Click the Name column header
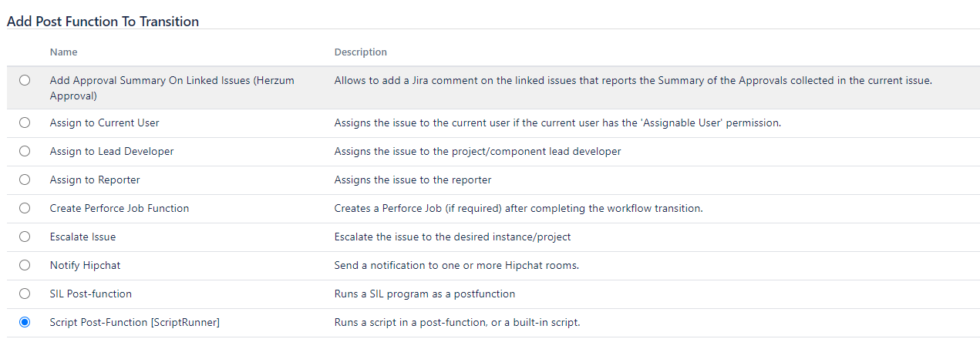This screenshot has width=980, height=339. tap(63, 52)
